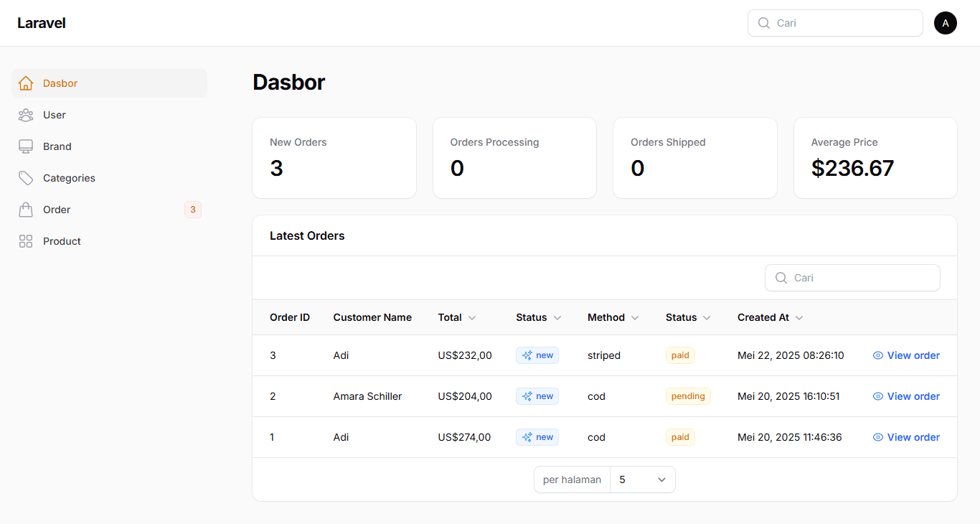Click the Orders Shipped stat card
The height and width of the screenshot is (524, 980).
(695, 158)
